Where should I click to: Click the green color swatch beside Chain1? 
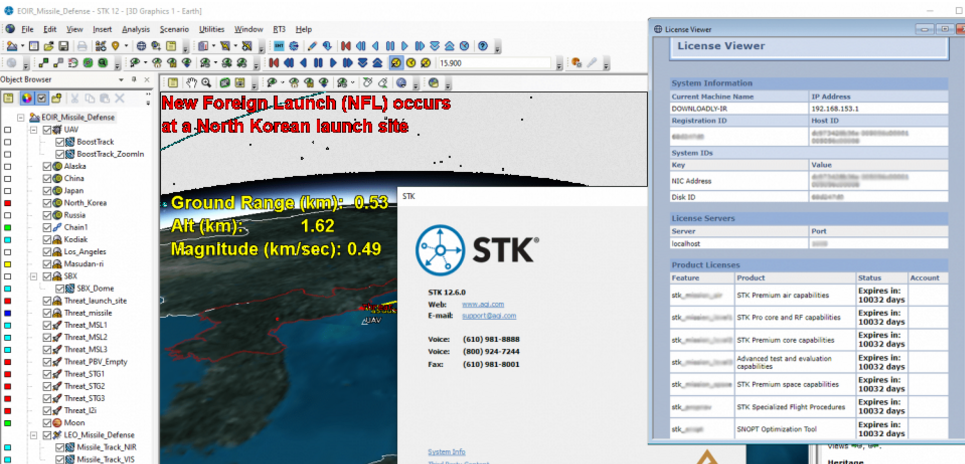click(7, 227)
